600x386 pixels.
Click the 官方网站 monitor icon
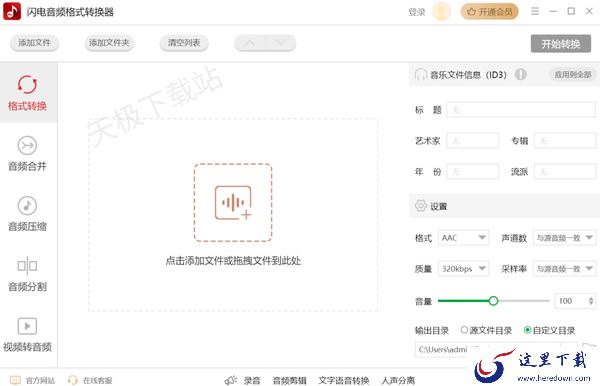pos(15,380)
